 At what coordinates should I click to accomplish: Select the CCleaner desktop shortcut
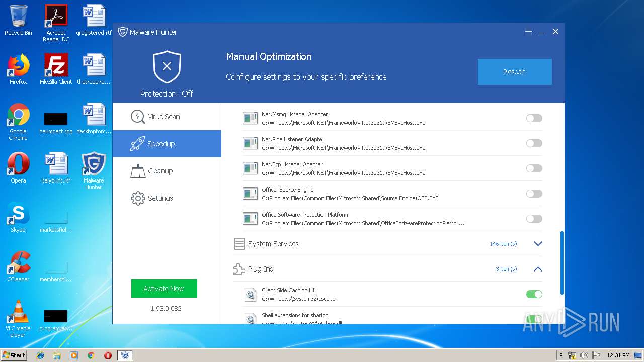pyautogui.click(x=18, y=266)
